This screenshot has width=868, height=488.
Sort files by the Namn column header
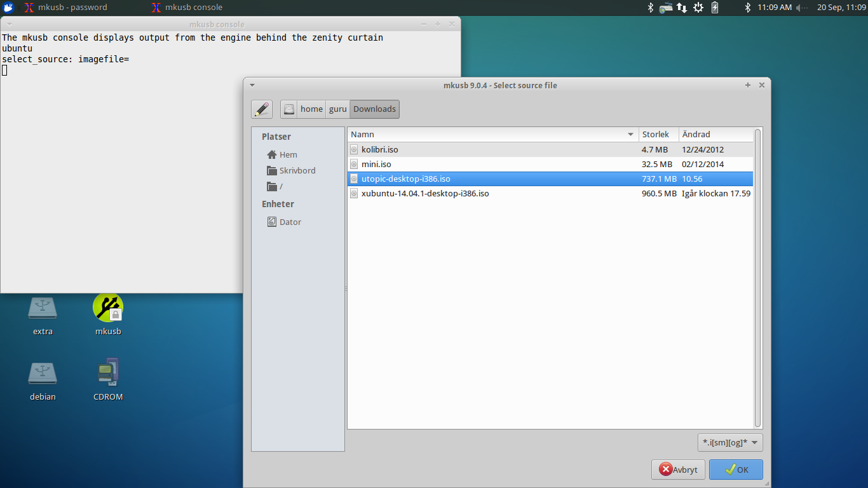[x=493, y=135]
